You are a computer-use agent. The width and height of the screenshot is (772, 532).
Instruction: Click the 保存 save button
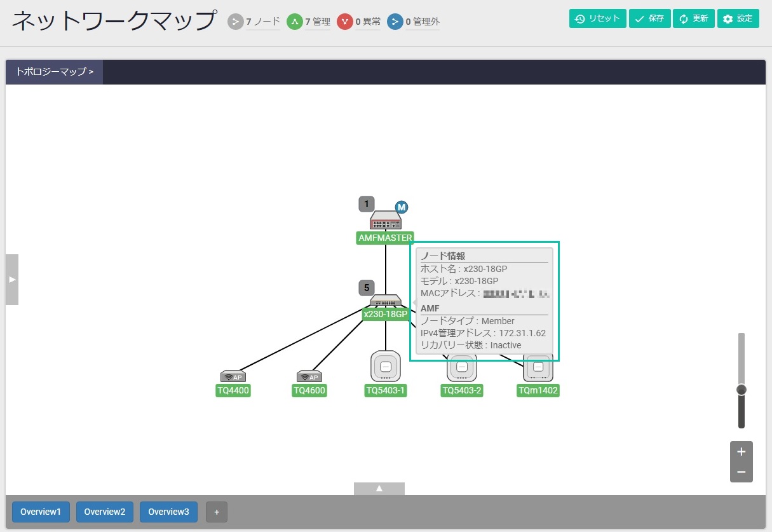click(x=649, y=18)
